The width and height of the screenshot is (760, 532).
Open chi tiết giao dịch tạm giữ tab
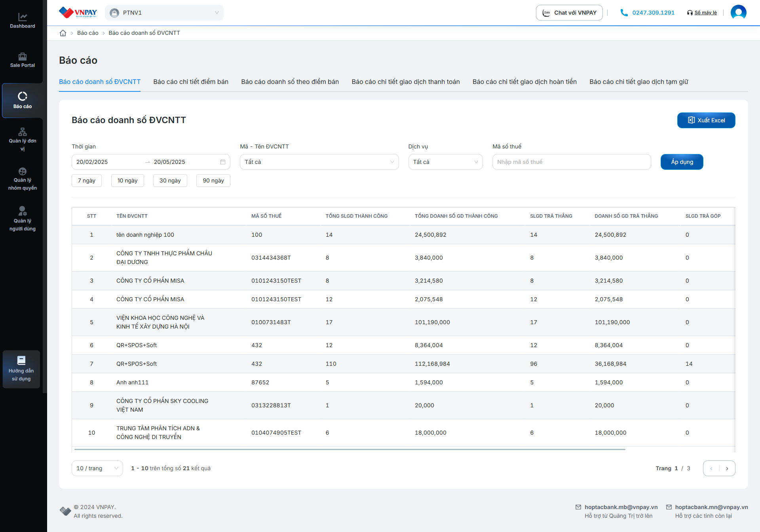click(638, 82)
